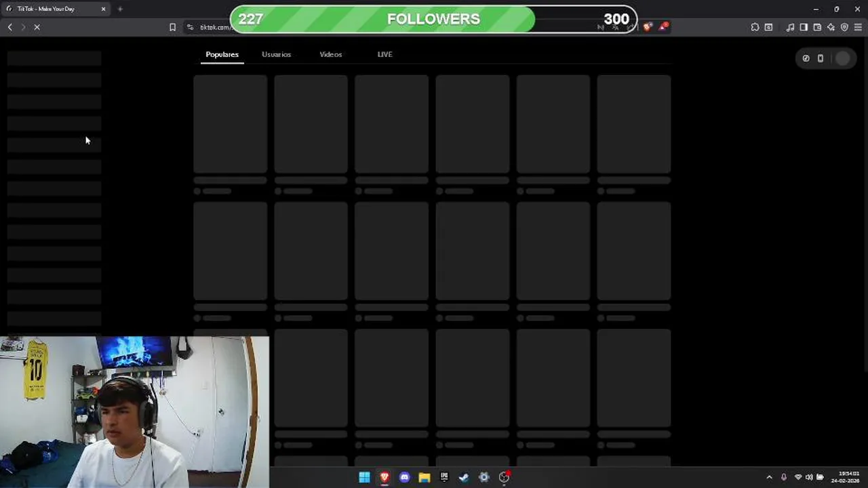Switch to the Videos tab
Viewport: 868px width, 488px height.
point(331,54)
